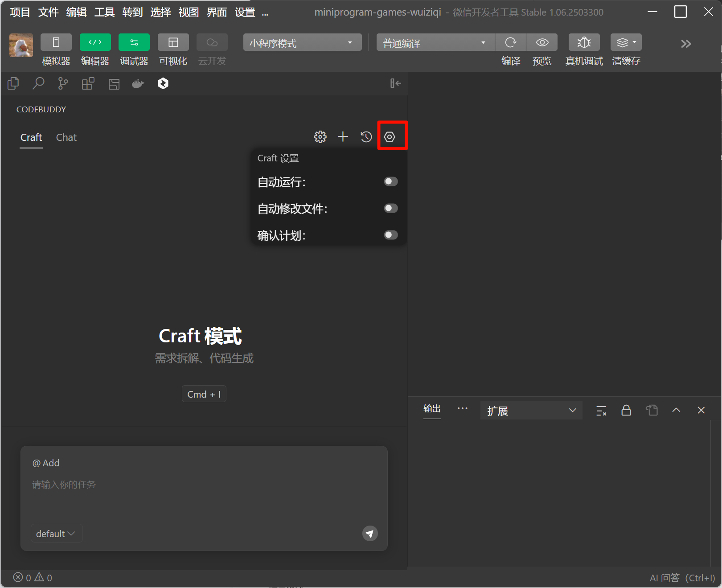This screenshot has width=722, height=588.
Task: Expand the 普通编译 compile mode dropdown
Action: [x=435, y=43]
